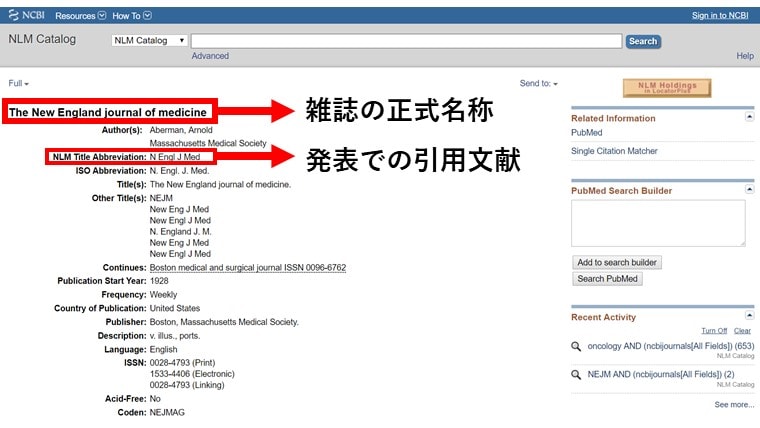This screenshot has height=428, width=760.
Task: Click magnifier icon beside oncology search
Action: click(x=576, y=346)
